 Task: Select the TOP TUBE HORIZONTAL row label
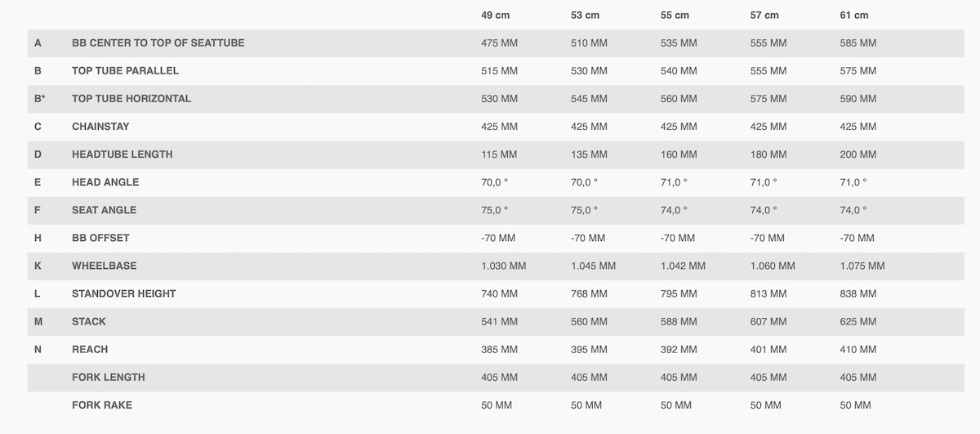click(131, 99)
